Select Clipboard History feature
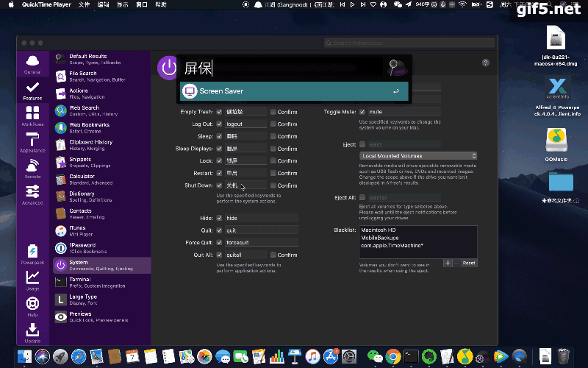 [x=101, y=145]
